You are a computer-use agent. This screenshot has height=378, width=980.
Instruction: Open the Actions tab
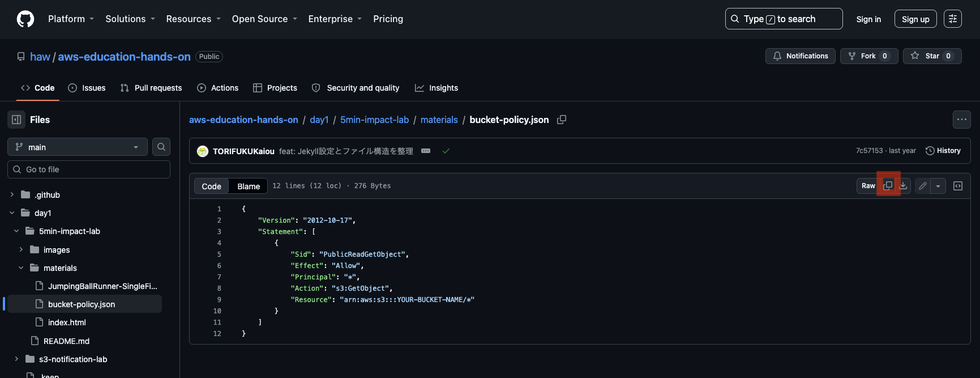point(218,88)
